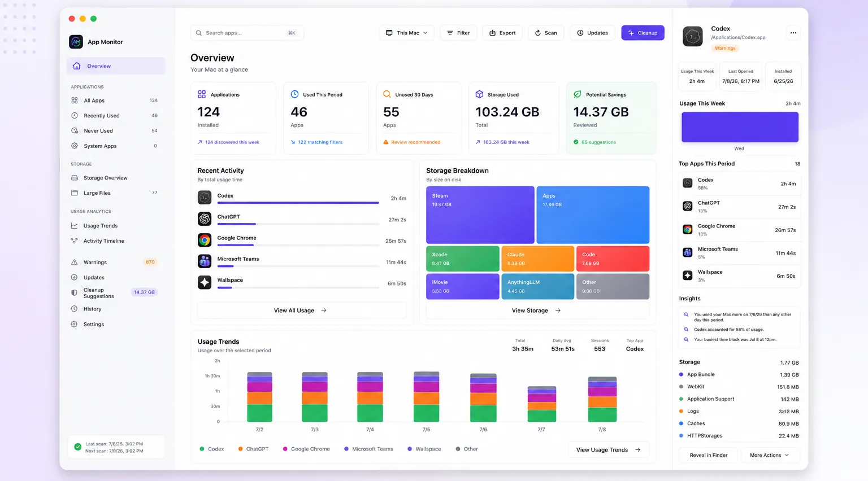Click the Codex app icon in detail panel
Screen dimensions: 868x481
(x=693, y=36)
